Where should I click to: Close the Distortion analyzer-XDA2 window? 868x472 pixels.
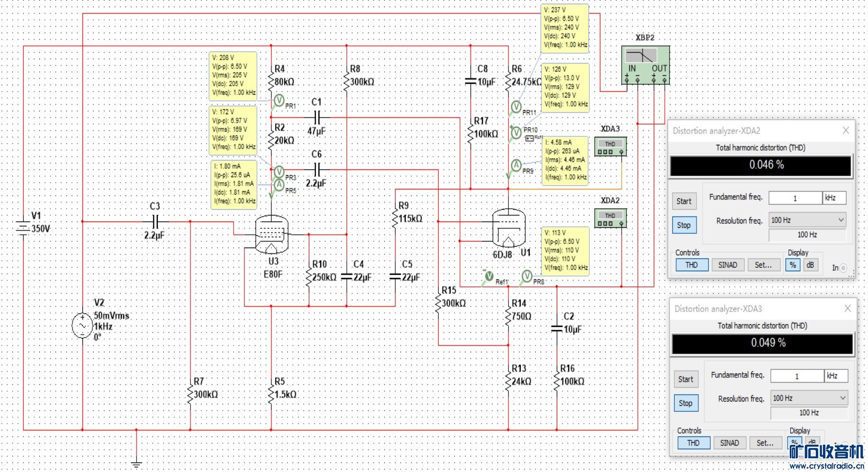tap(846, 131)
